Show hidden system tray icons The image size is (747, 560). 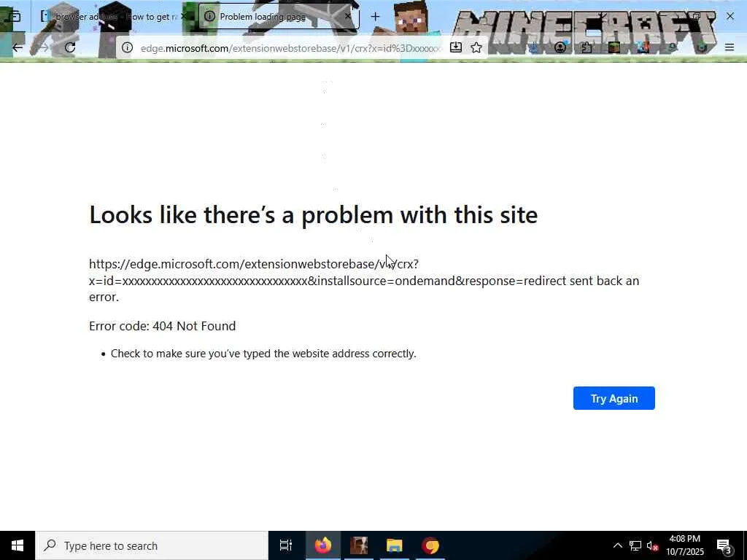coord(617,545)
